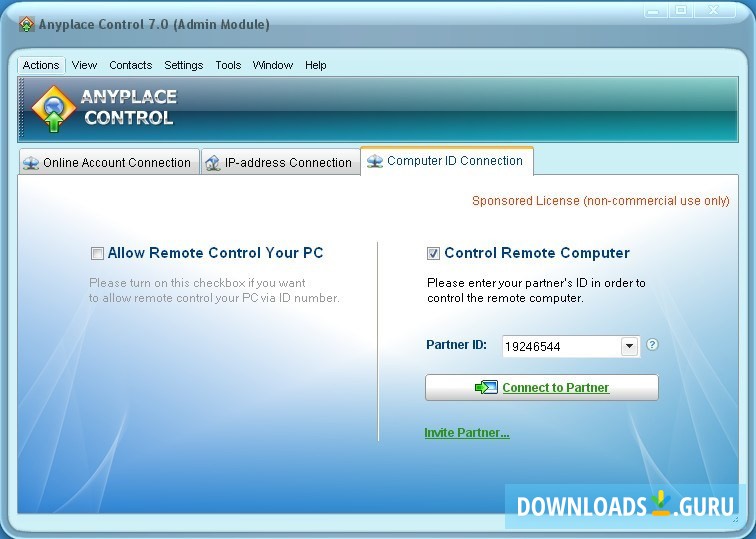This screenshot has height=539, width=756.
Task: Uncheck Control Remote Computer checkbox
Action: point(433,253)
